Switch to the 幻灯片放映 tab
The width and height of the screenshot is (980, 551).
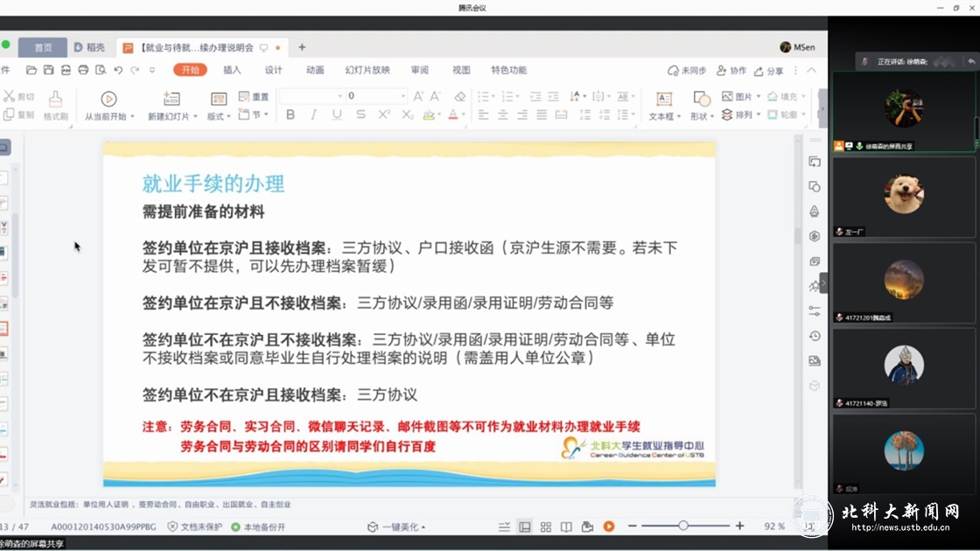point(367,70)
